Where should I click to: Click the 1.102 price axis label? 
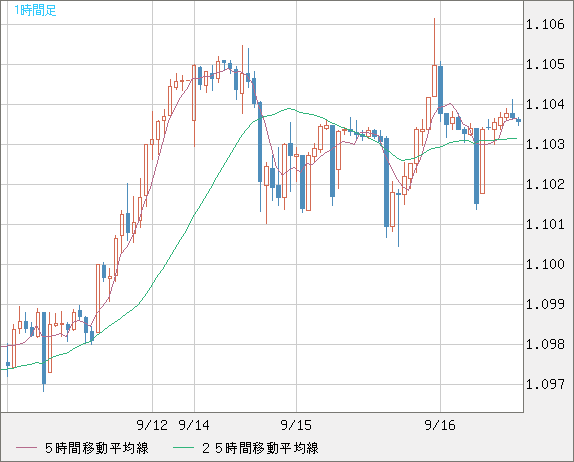(x=545, y=184)
